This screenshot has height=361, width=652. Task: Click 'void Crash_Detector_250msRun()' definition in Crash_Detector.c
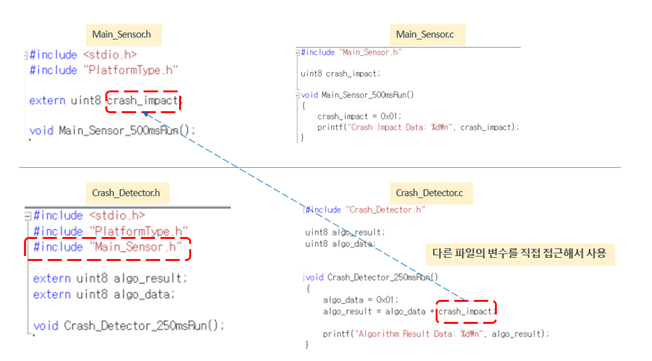coord(372,277)
